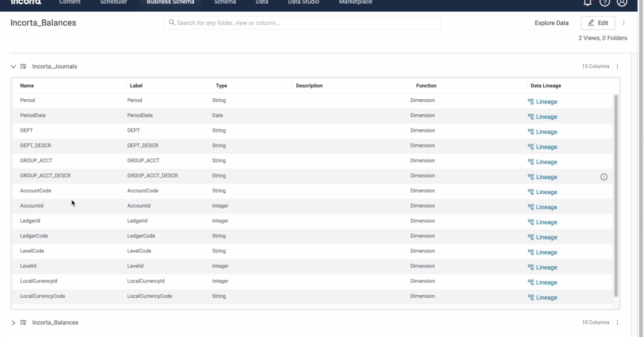Collapse the Incorta_Journals view
The height and width of the screenshot is (337, 644).
(13, 67)
